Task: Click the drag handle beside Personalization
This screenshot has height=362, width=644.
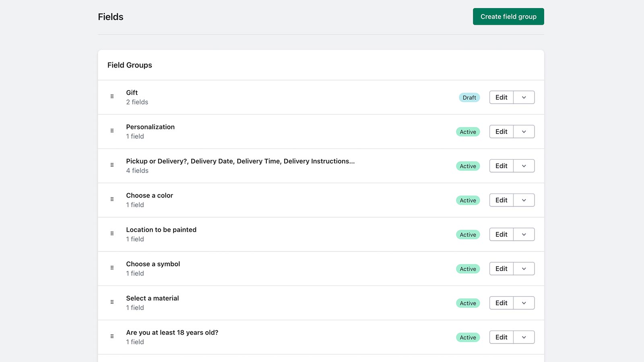Action: tap(111, 131)
